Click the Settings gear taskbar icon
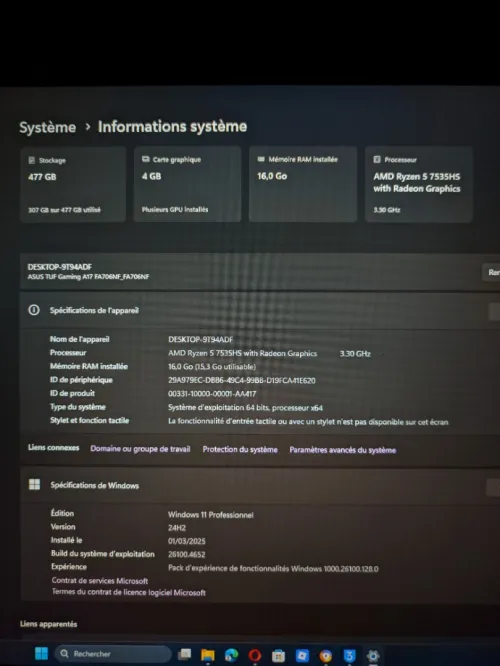 coord(373,656)
